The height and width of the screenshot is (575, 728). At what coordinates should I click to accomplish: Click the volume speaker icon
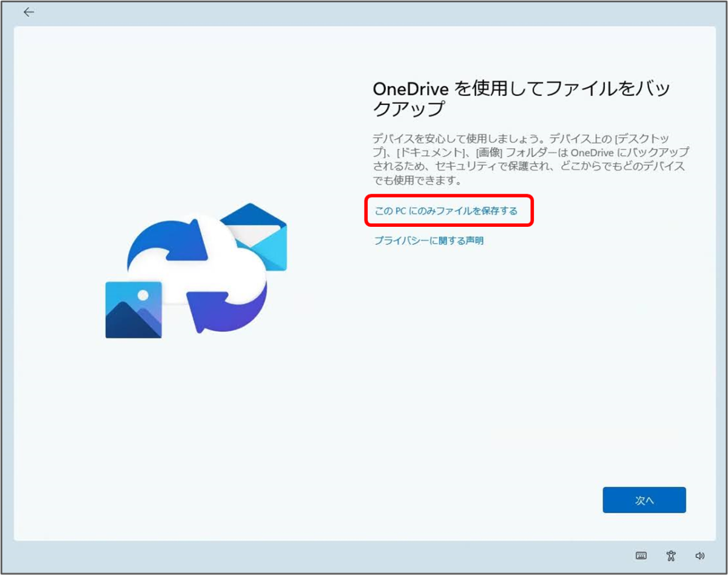coord(700,555)
